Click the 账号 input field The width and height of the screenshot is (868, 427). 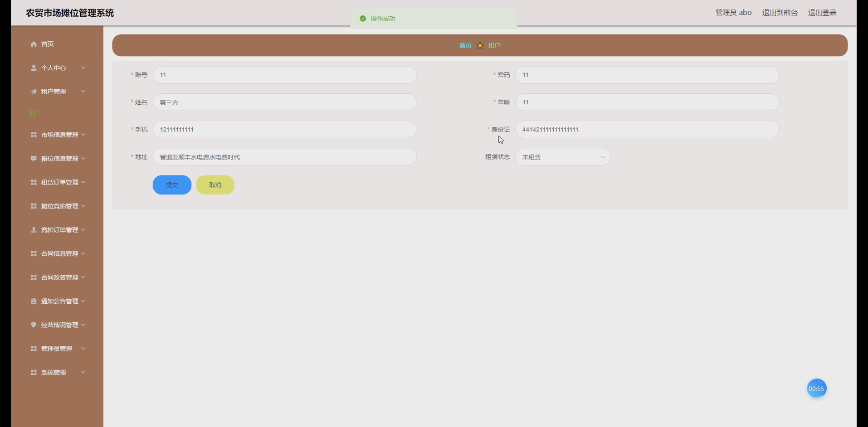tap(285, 75)
